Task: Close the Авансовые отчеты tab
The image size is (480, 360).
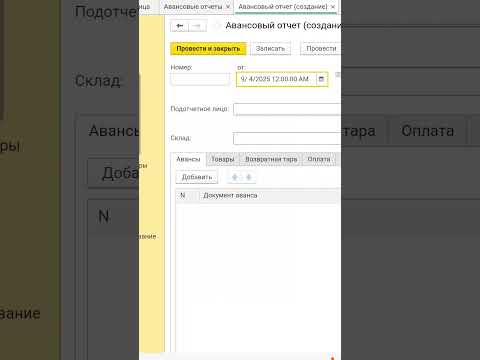Action: coord(228,7)
